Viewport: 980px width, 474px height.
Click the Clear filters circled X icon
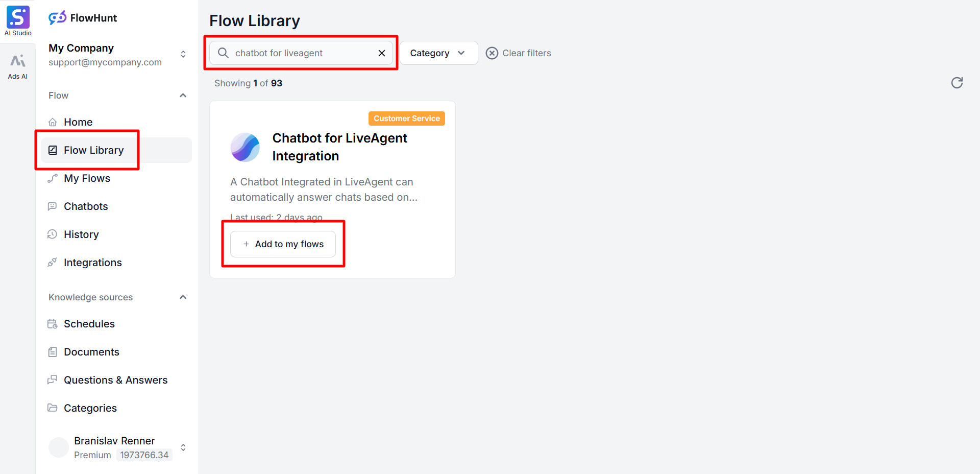tap(492, 53)
